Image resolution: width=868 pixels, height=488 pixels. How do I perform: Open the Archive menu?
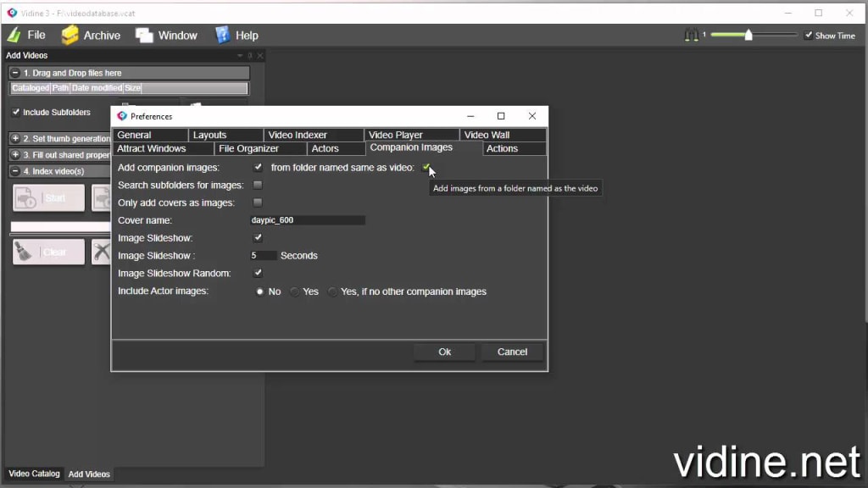pos(91,36)
